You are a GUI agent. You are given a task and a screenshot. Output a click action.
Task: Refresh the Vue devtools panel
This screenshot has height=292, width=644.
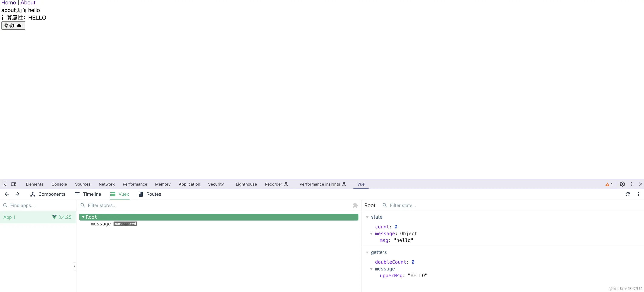coord(628,194)
